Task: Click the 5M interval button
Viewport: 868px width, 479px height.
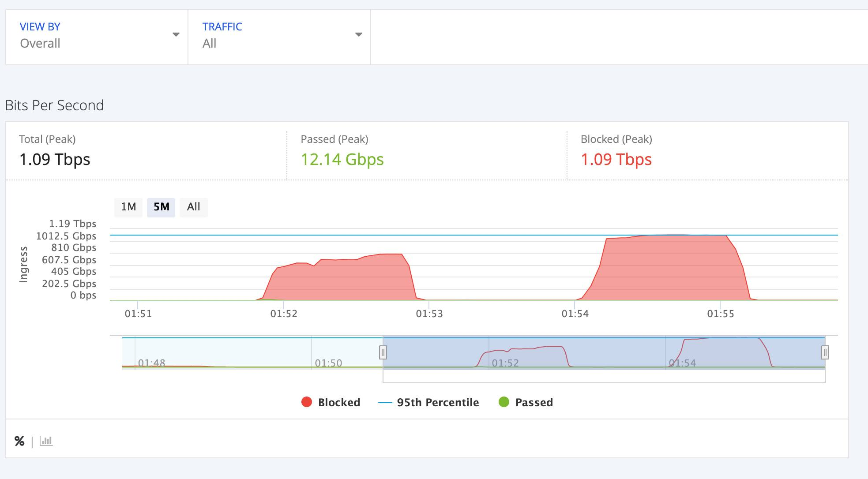Action: (x=161, y=207)
